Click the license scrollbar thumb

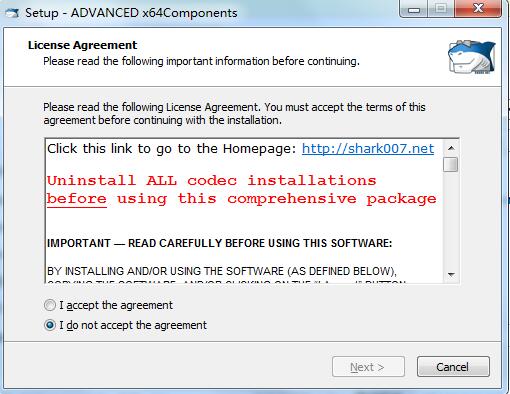point(451,165)
